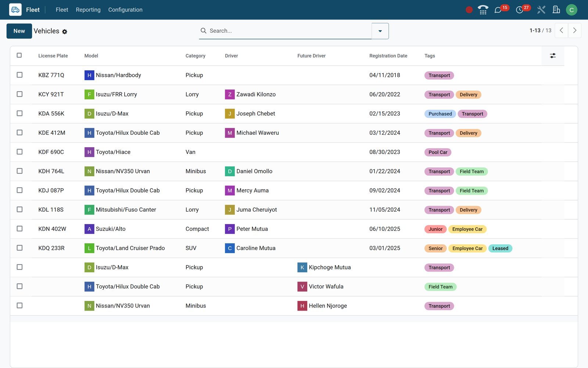588x368 pixels.
Task: Open the Mitsubishi/Fuso Canter row
Action: [x=294, y=210]
